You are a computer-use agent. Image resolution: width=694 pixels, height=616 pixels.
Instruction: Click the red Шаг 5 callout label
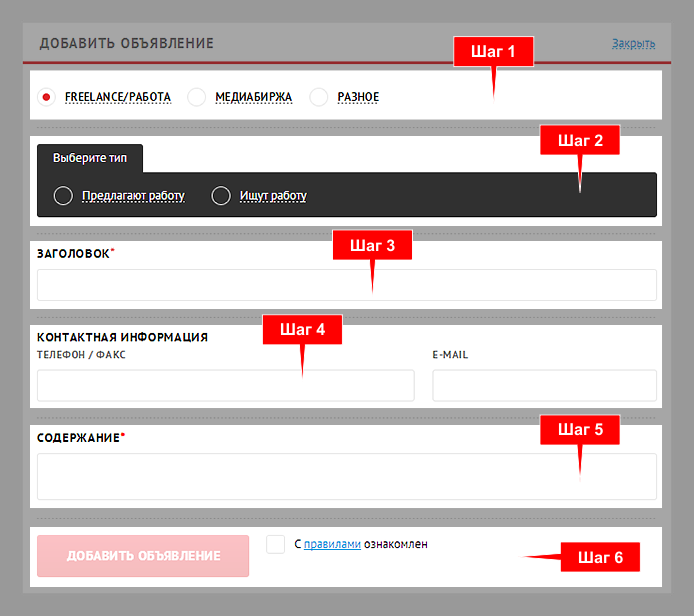tap(580, 430)
